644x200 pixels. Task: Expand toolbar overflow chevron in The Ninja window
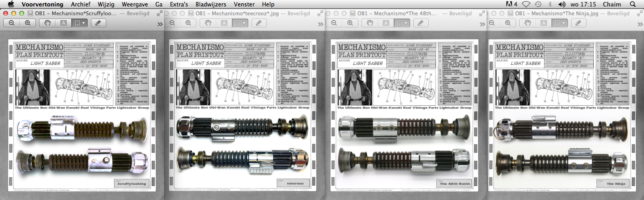pos(640,24)
